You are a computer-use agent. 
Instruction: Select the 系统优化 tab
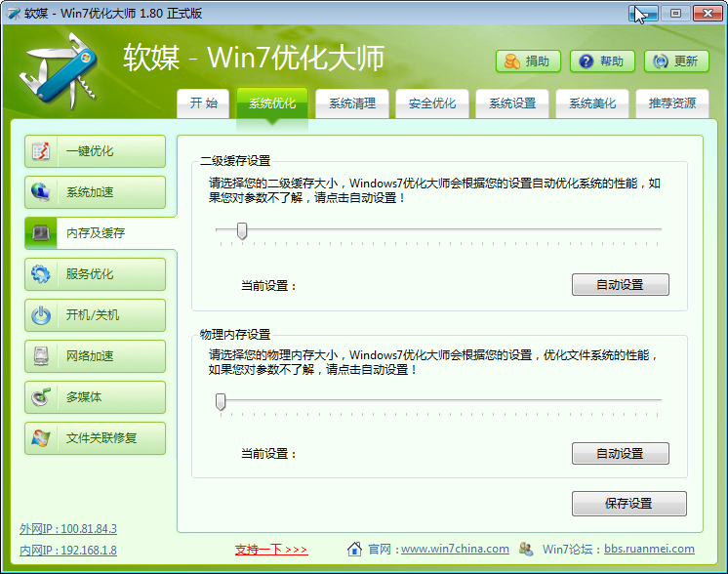pos(272,103)
